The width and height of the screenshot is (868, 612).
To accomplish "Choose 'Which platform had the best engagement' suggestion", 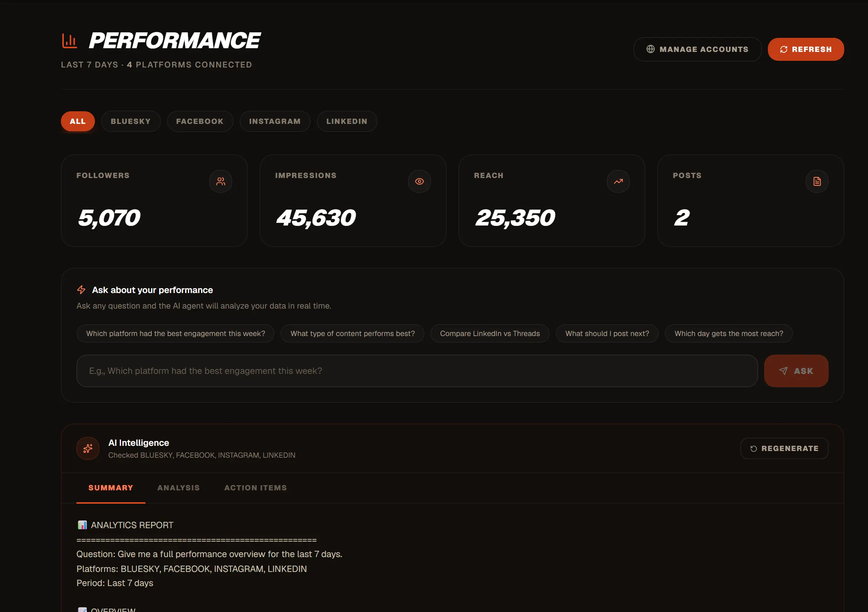I will (175, 333).
